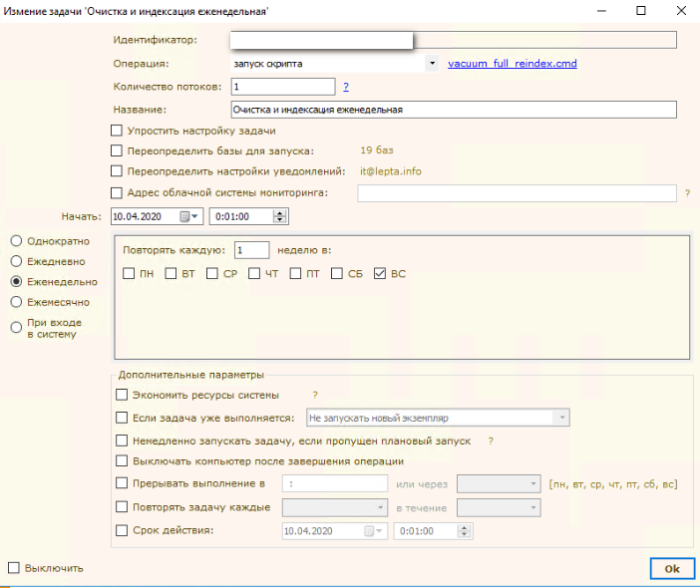Select the Ежедневно schedule option
700x588 pixels.
[16, 261]
